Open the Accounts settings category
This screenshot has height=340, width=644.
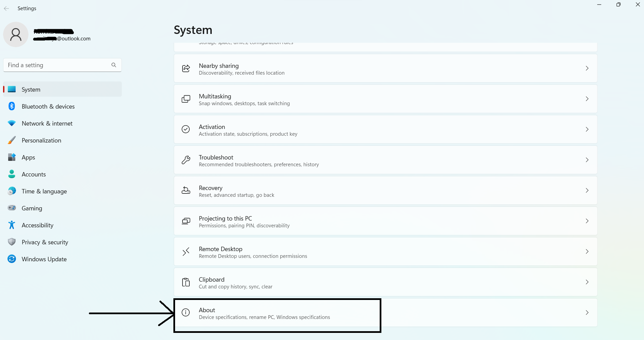pyautogui.click(x=34, y=174)
